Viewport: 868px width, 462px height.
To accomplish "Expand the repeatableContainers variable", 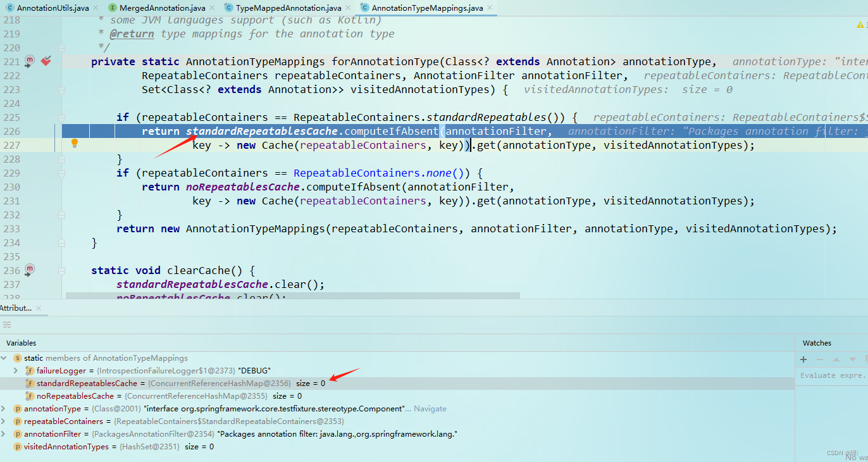I will [4, 421].
